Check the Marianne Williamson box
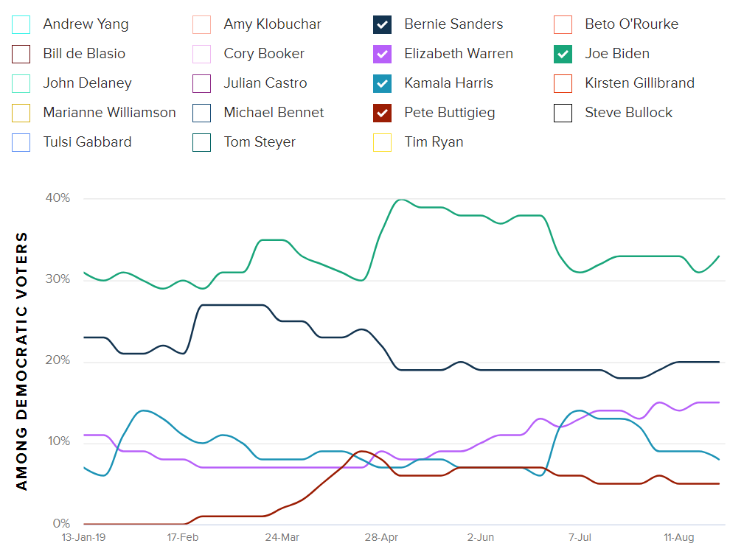Viewport: 744px width, 560px height. coord(21,113)
